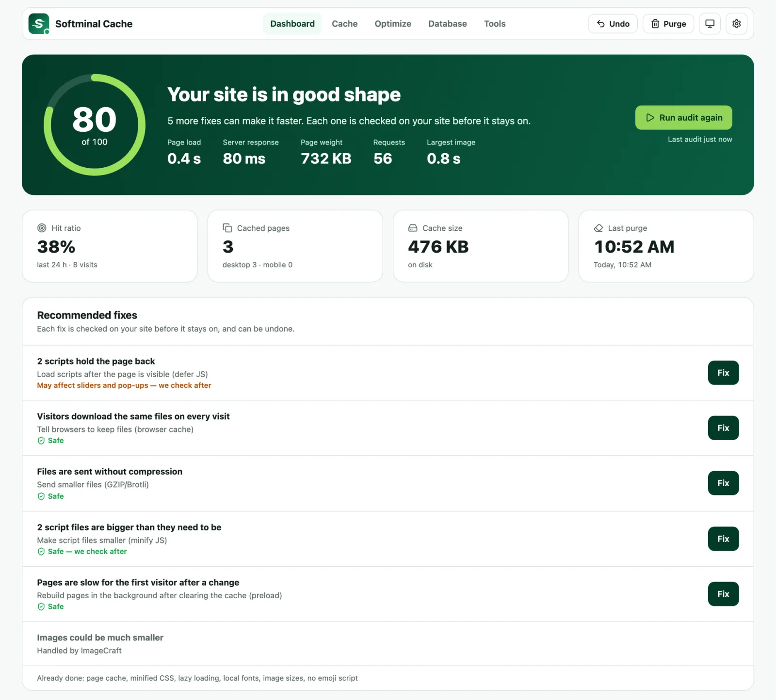The height and width of the screenshot is (700, 776).
Task: Click the Last purge eraser icon
Action: [598, 228]
